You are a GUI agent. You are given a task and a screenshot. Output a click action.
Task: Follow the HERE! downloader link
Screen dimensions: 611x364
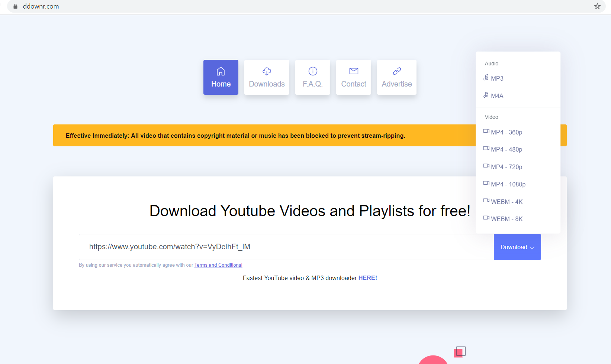coord(368,278)
